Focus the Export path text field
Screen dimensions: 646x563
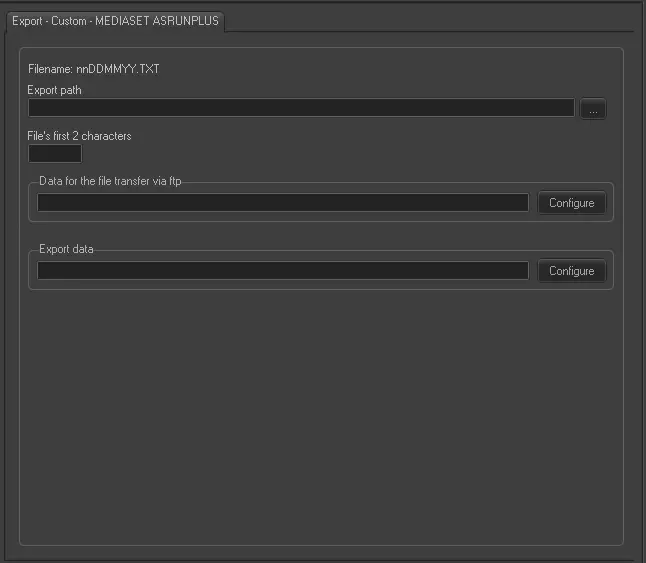tap(301, 108)
